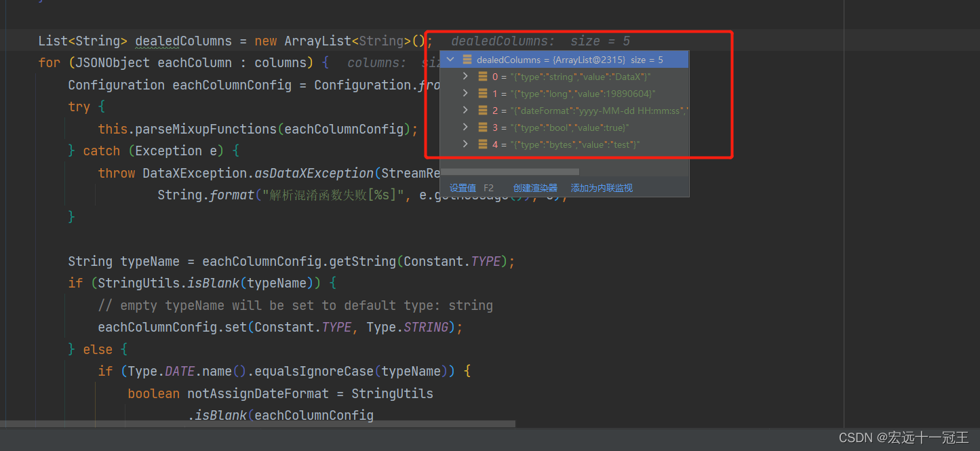The image size is (980, 451).
Task: Click 'new ArrayList<String>()' expression
Action: (x=339, y=41)
